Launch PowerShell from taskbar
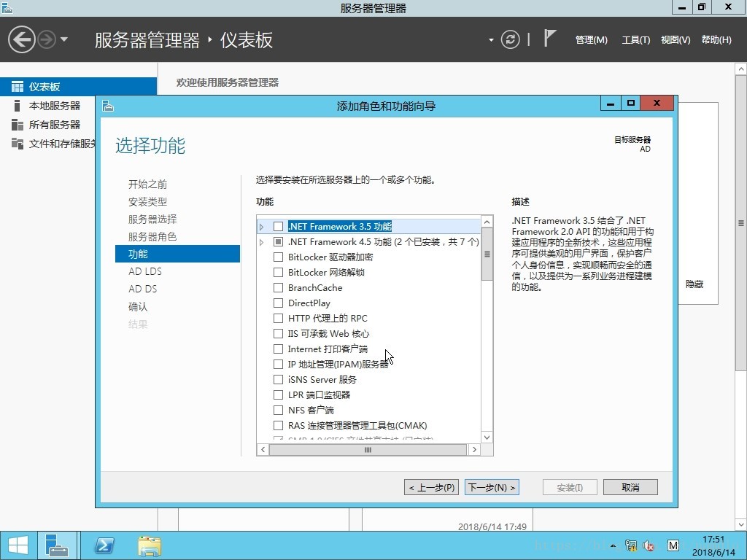The height and width of the screenshot is (560, 747). click(x=104, y=545)
